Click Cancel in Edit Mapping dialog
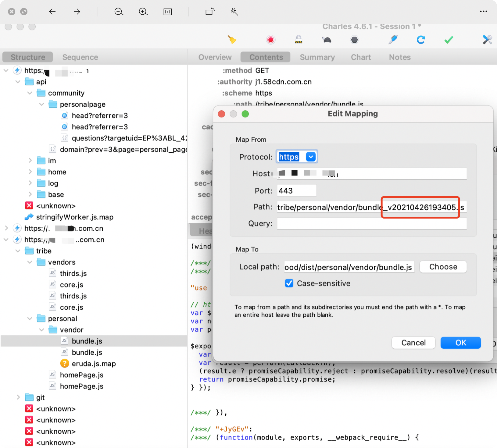The width and height of the screenshot is (497, 448). pyautogui.click(x=413, y=343)
